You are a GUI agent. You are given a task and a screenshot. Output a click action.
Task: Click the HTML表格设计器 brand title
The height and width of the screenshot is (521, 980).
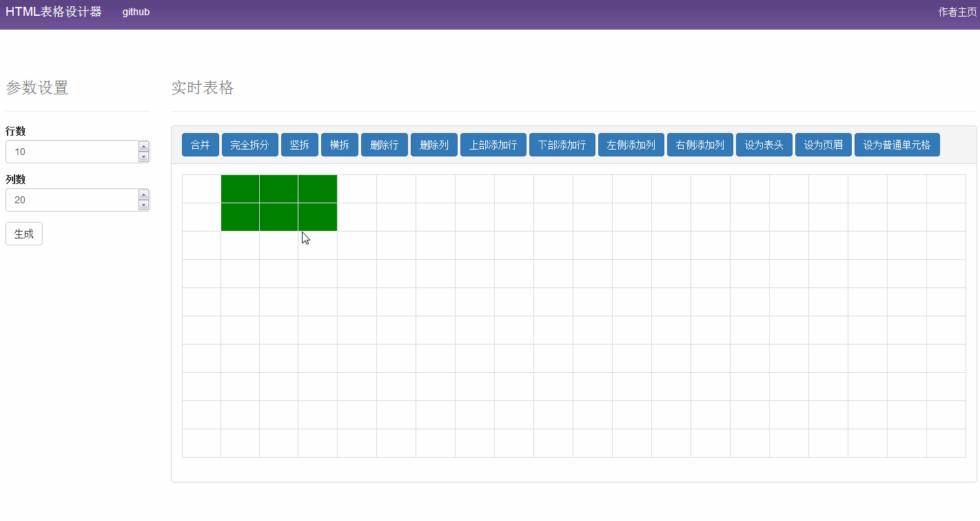click(54, 12)
